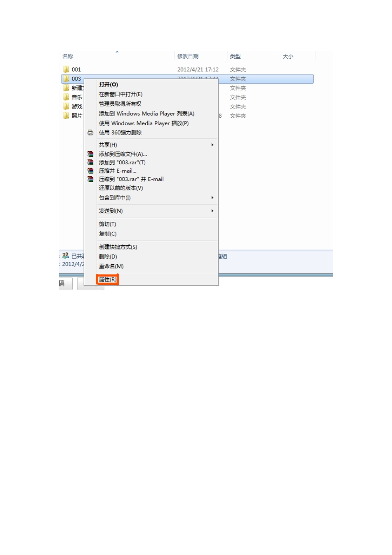Click the 大小 column header
Screen dimensions: 392x555
point(288,56)
